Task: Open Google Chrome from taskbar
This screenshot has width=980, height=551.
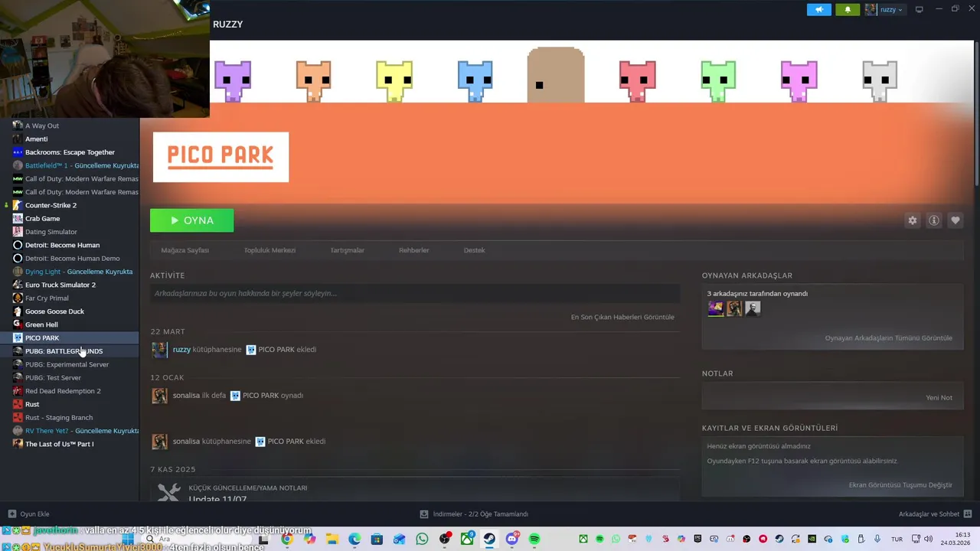Action: coord(286,539)
